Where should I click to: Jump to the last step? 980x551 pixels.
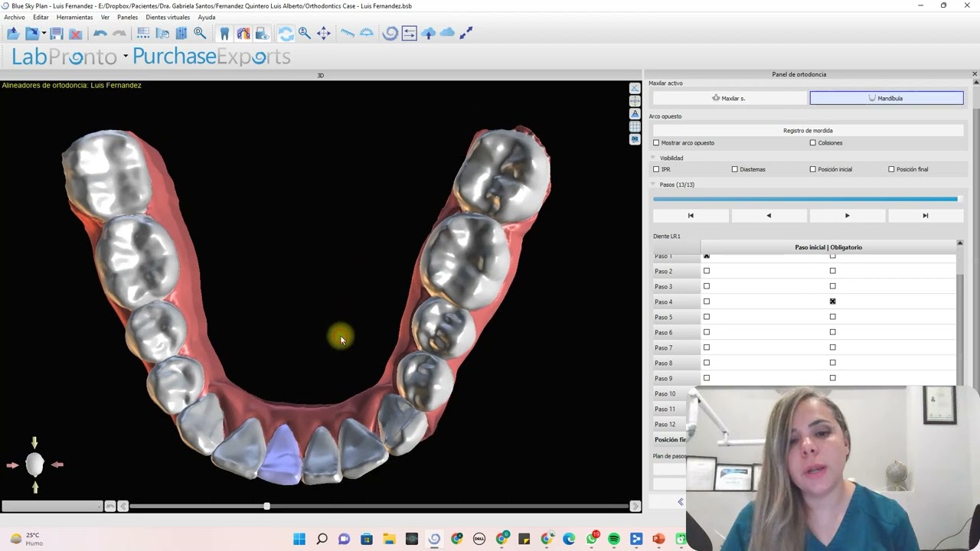pyautogui.click(x=925, y=216)
